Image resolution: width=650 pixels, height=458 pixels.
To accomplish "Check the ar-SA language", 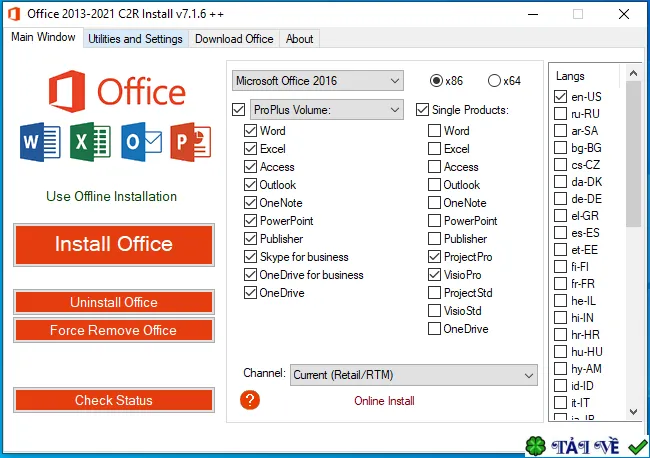I will click(x=560, y=131).
